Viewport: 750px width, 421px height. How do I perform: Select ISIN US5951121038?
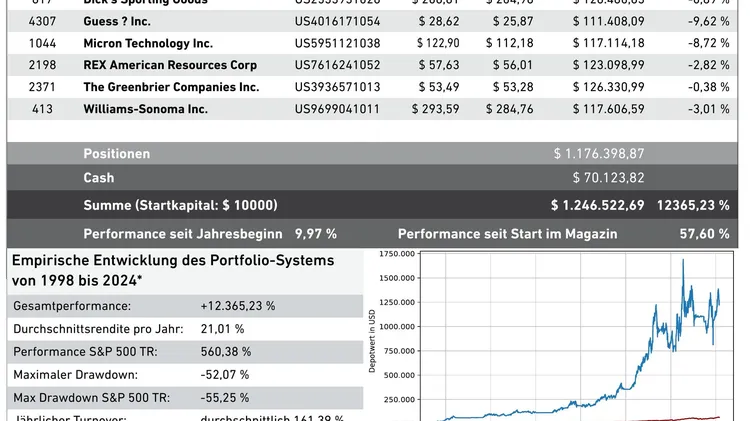[337, 44]
